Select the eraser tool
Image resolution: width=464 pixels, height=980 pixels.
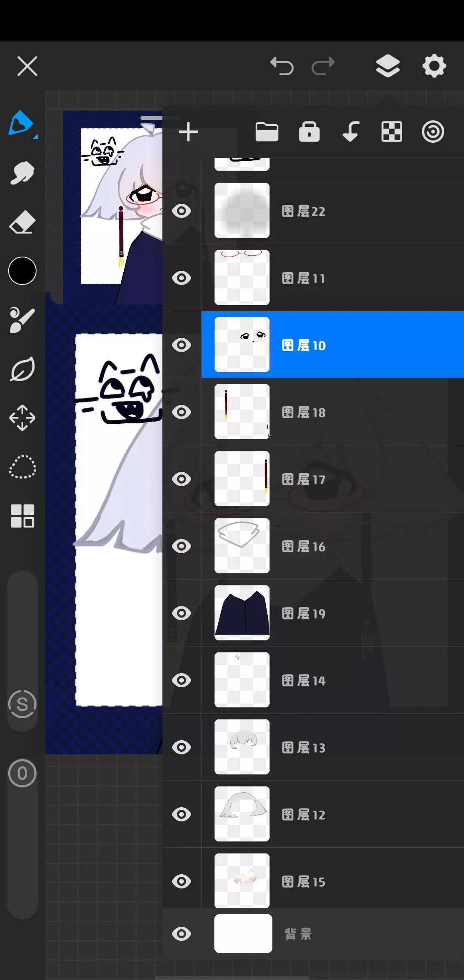click(x=22, y=222)
